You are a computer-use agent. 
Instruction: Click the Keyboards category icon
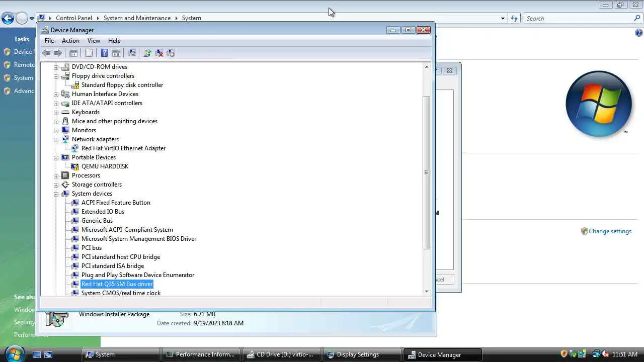pos(65,112)
